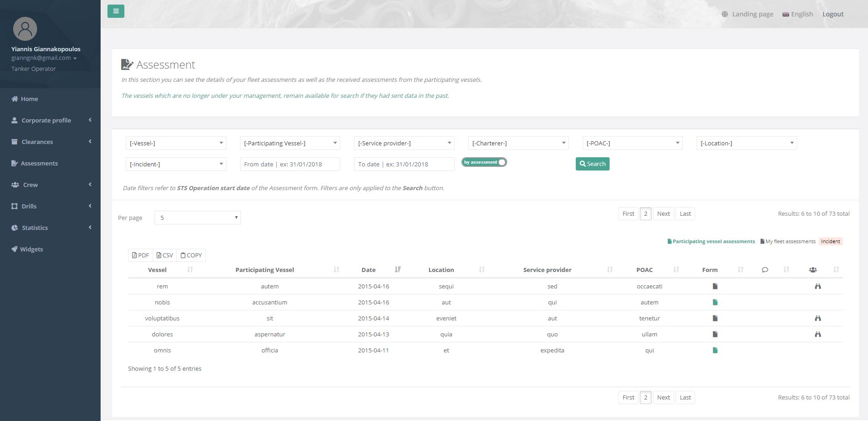Go to Next page in top pagination

(663, 213)
